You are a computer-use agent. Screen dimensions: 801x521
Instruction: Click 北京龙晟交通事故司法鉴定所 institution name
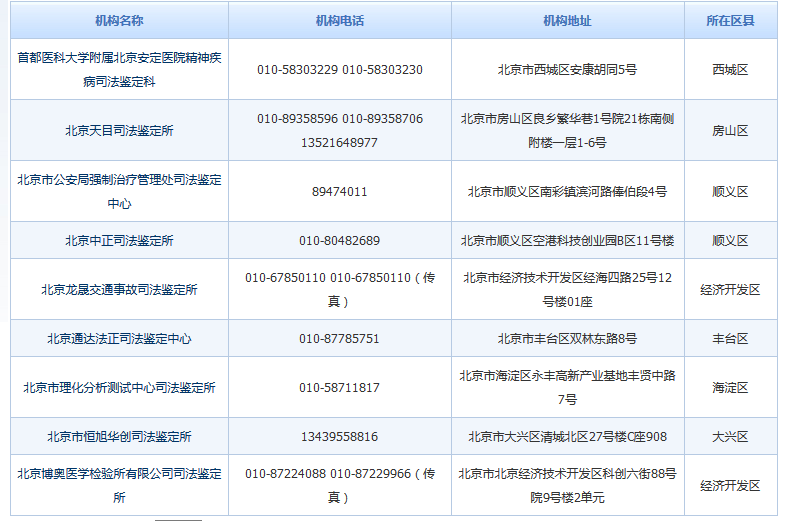pos(119,289)
